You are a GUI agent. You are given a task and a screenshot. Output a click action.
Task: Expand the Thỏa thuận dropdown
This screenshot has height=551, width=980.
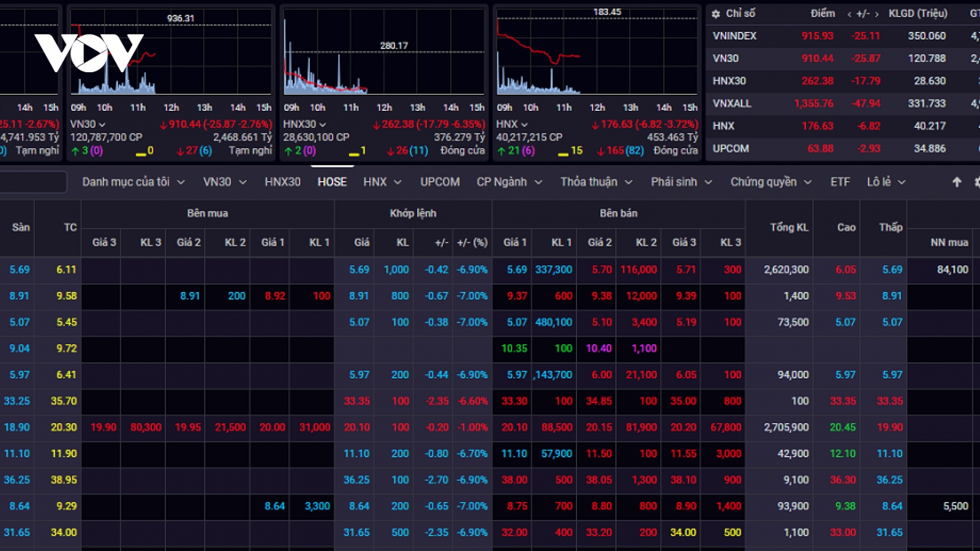[x=628, y=182]
